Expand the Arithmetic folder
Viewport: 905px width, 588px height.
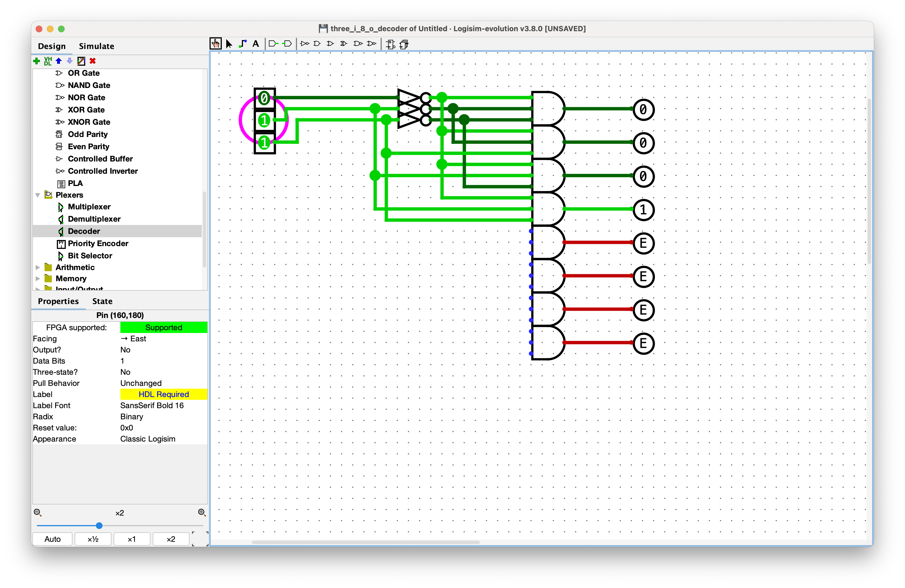38,267
